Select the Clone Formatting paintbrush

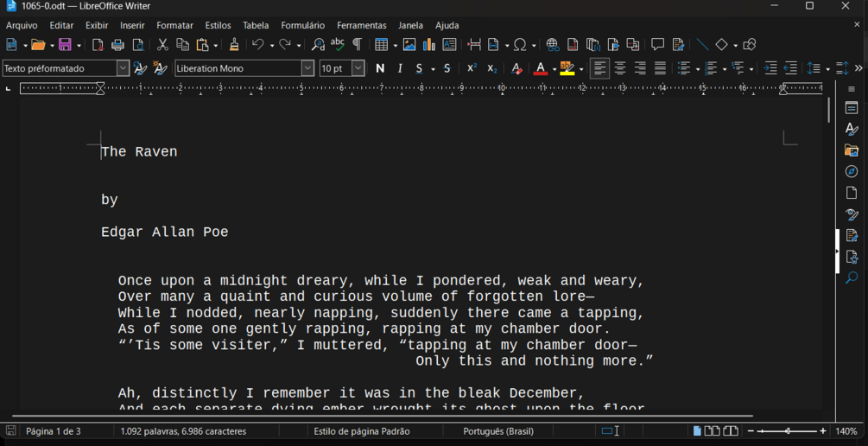(x=234, y=45)
